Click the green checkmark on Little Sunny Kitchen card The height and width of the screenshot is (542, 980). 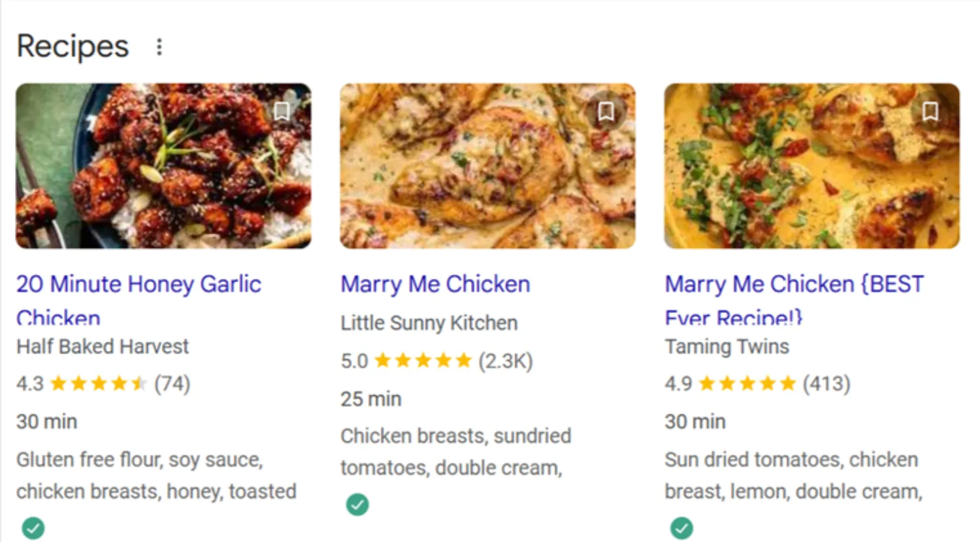pyautogui.click(x=357, y=504)
